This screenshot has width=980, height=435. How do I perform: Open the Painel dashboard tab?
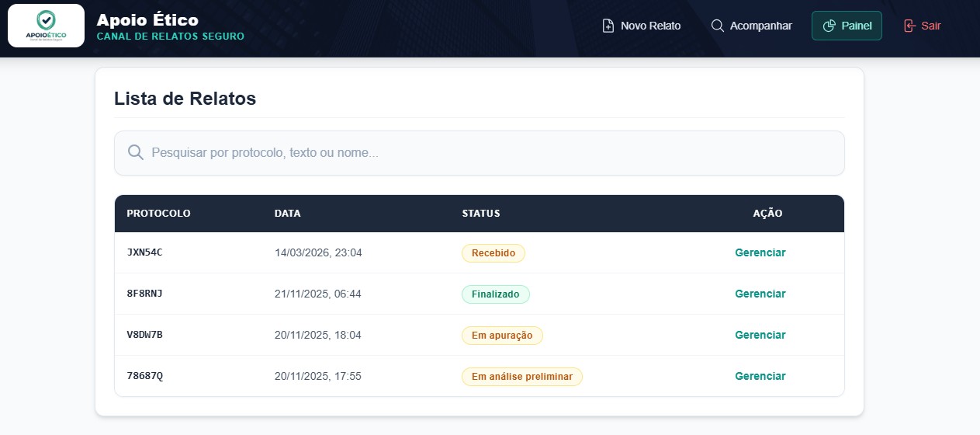coord(847,26)
